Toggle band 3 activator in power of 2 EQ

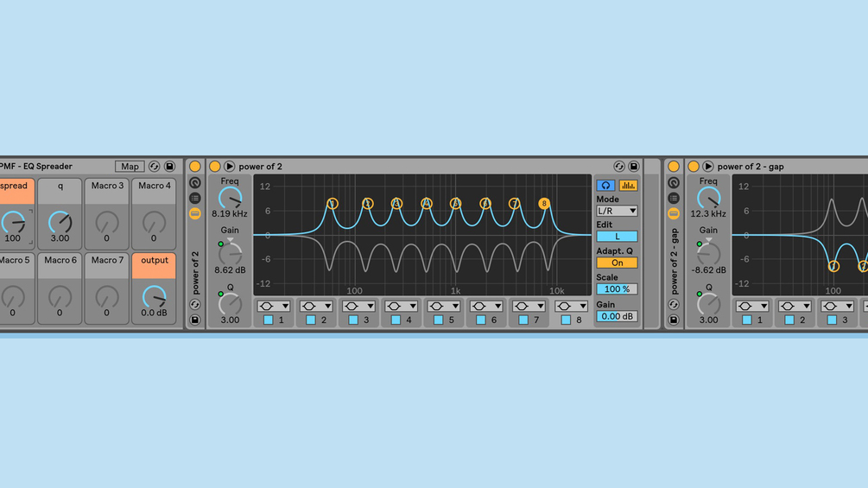353,320
